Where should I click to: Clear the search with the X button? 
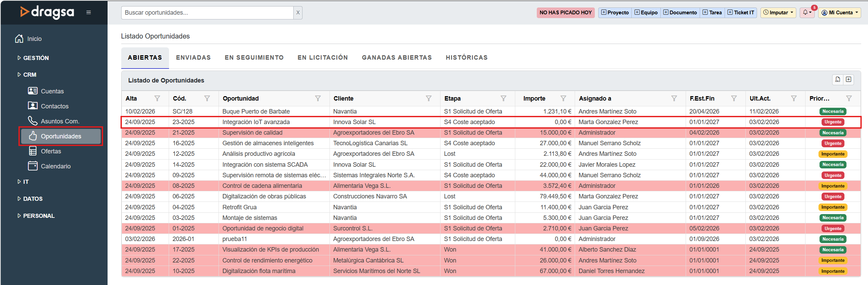point(298,13)
